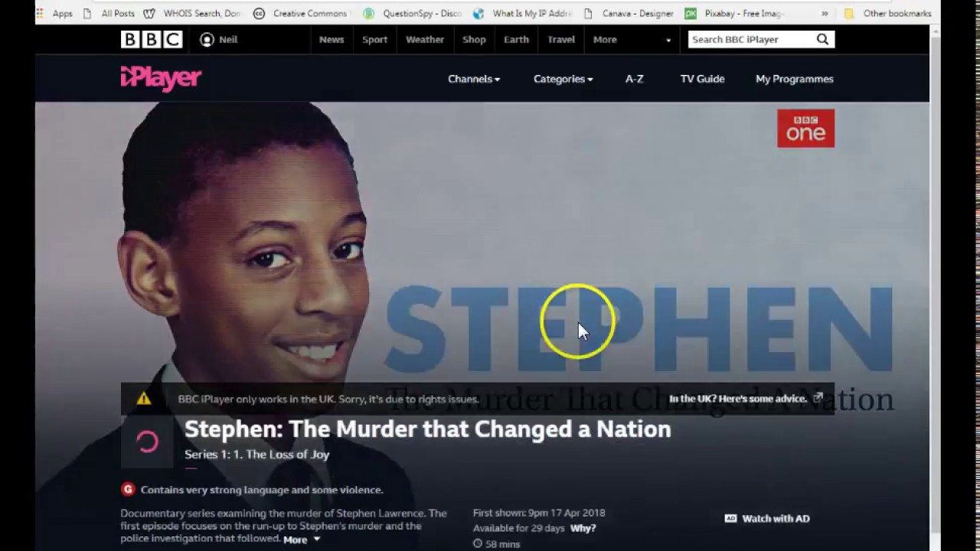Focus the Search BBC iPlayer field
This screenshot has width=980, height=551.
[750, 39]
